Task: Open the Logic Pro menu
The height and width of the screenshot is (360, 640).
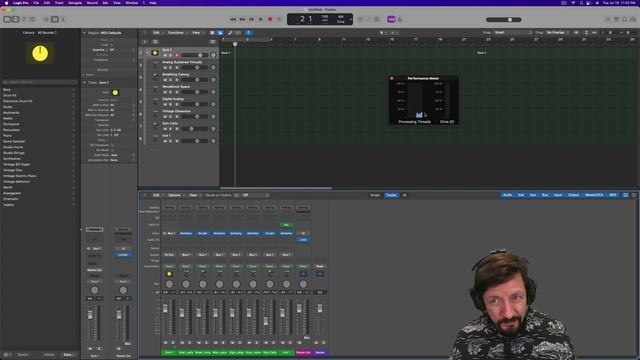Action: (20, 3)
